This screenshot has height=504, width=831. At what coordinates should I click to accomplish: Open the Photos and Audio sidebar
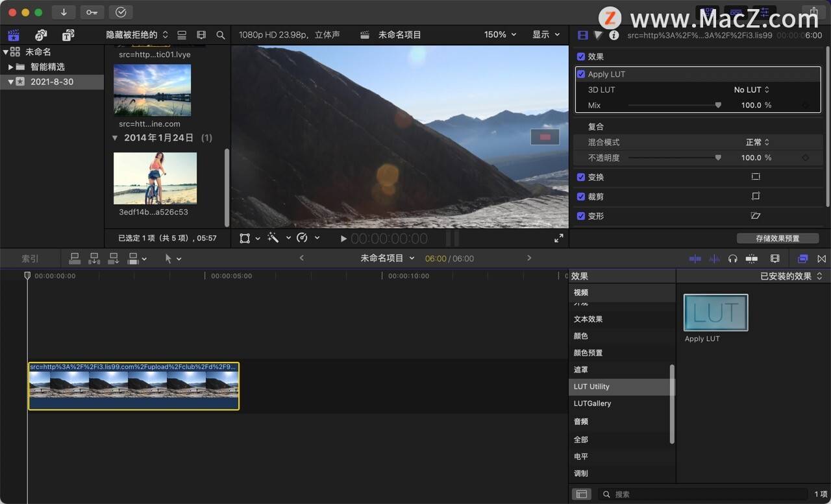pos(41,35)
